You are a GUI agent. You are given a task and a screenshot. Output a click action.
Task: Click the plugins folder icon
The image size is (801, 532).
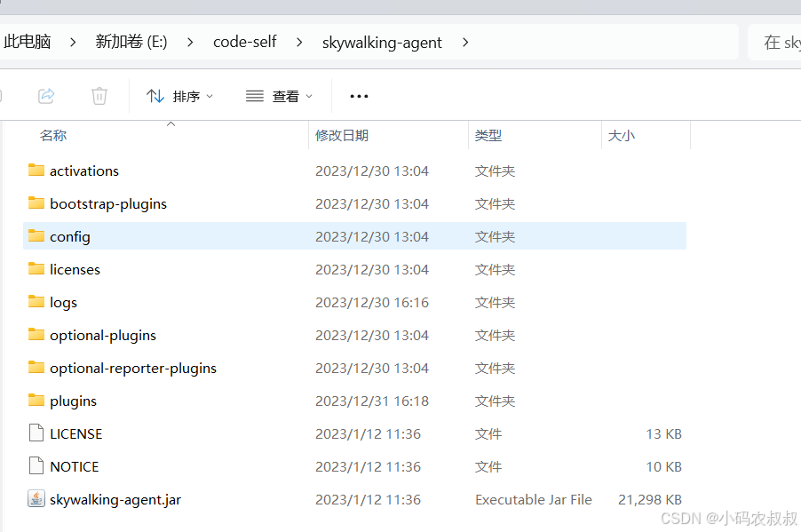[36, 401]
